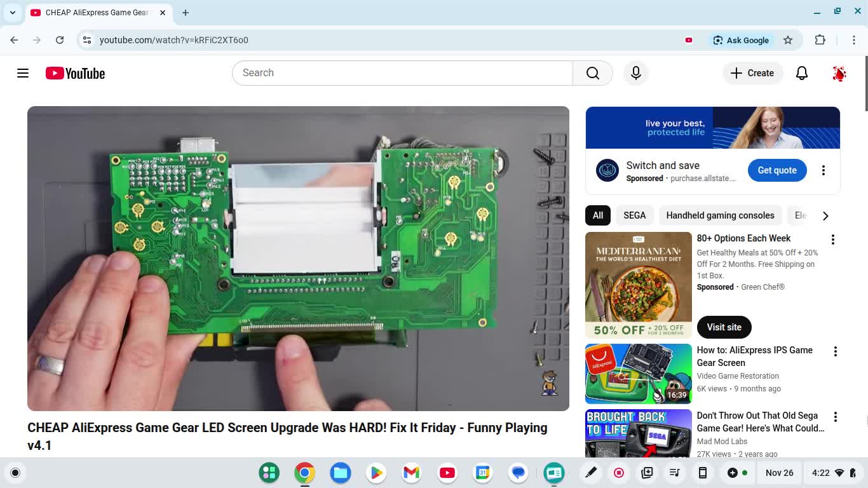868x488 pixels.
Task: Start voice search with microphone icon
Action: pyautogui.click(x=635, y=73)
